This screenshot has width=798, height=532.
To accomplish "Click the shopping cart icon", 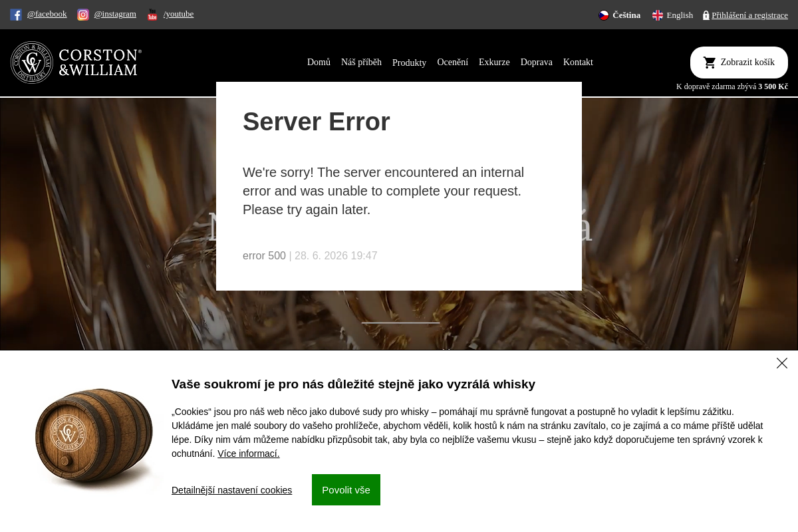I will (x=710, y=63).
